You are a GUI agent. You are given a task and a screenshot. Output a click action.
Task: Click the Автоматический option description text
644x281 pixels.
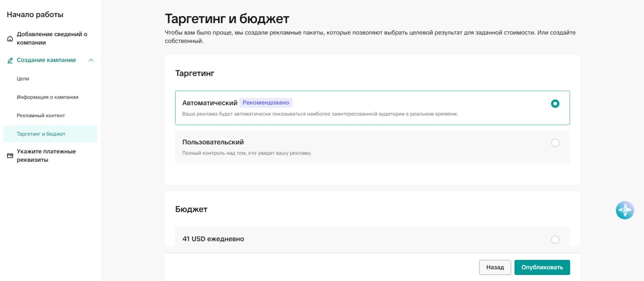(320, 114)
